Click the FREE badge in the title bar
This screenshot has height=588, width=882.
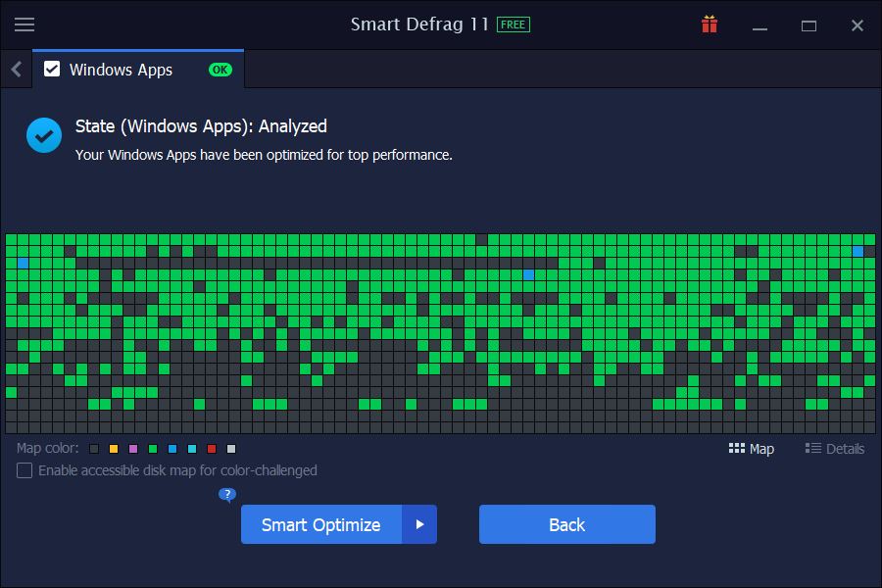tap(513, 24)
